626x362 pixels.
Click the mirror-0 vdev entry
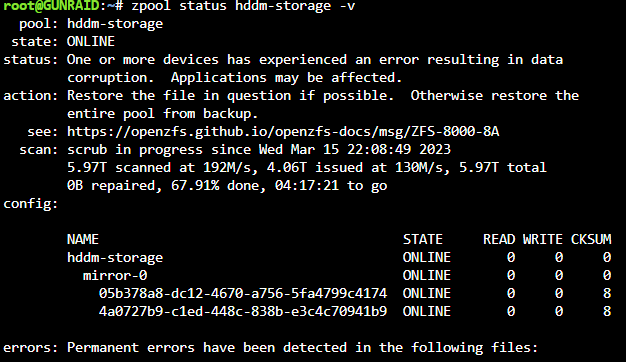pyautogui.click(x=115, y=275)
